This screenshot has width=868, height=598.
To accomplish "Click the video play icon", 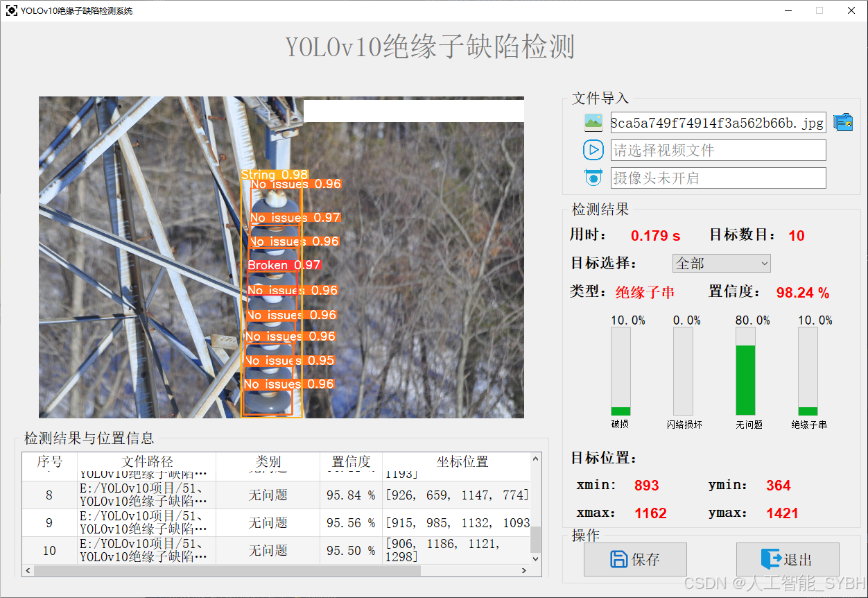I will click(x=593, y=150).
